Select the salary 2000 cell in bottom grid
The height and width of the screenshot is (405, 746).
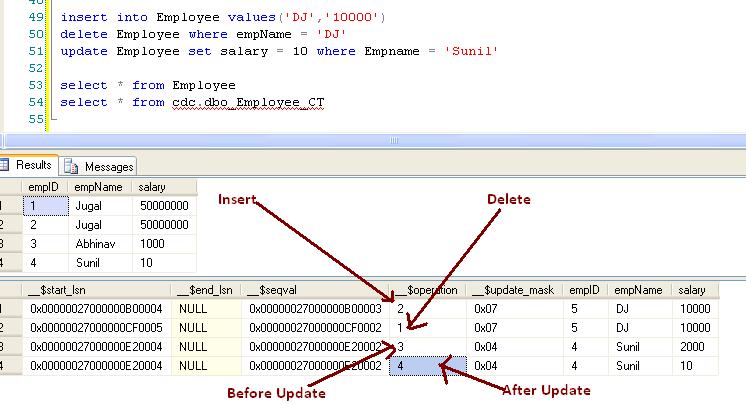point(694,346)
